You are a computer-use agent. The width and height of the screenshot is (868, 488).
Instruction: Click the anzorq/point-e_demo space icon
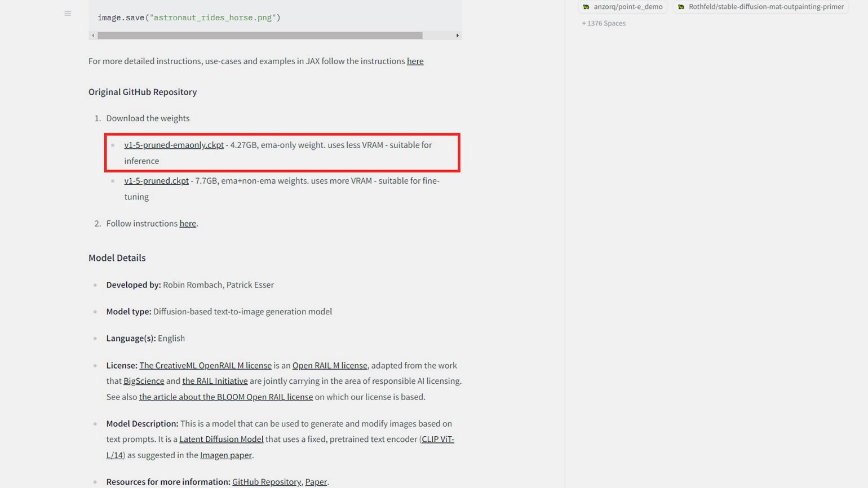(x=586, y=7)
